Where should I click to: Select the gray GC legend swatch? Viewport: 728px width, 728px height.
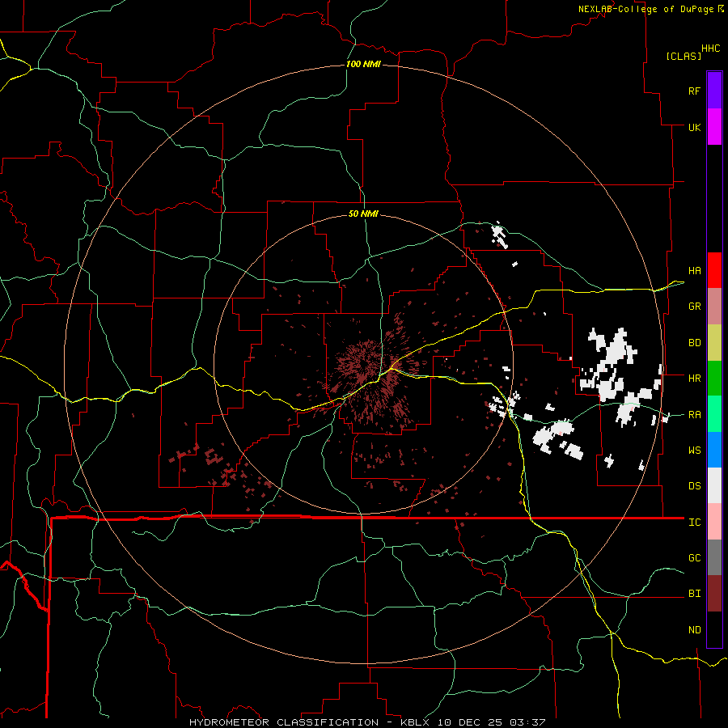coord(714,557)
